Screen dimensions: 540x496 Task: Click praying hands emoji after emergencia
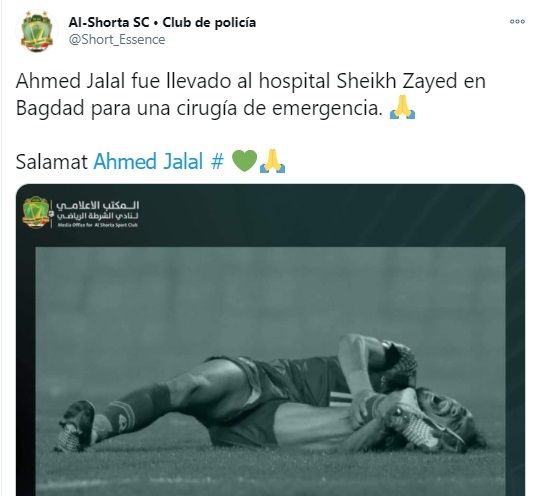(x=402, y=107)
